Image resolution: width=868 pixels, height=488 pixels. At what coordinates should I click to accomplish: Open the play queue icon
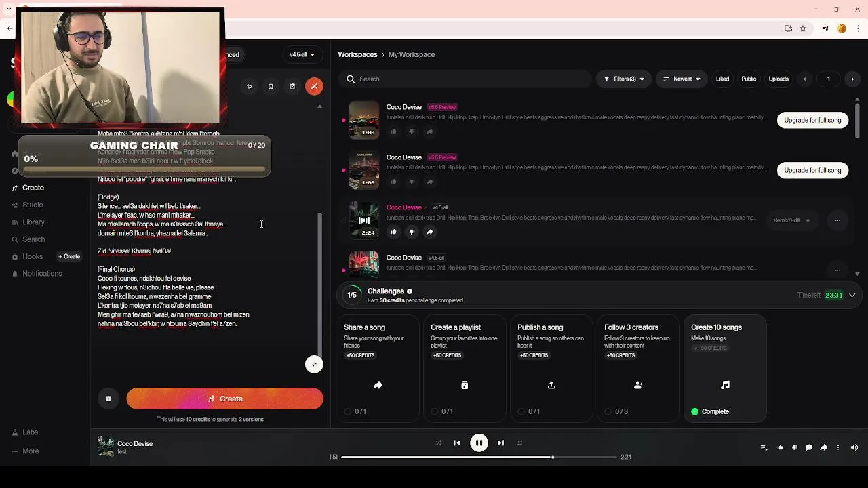click(764, 447)
